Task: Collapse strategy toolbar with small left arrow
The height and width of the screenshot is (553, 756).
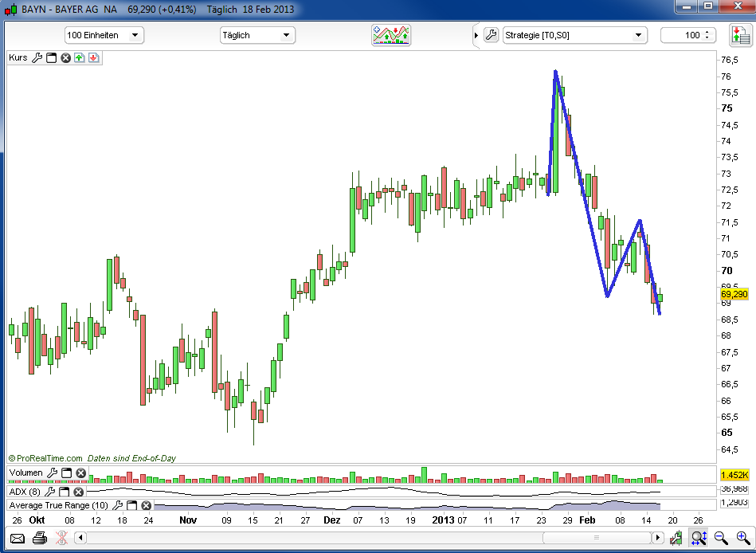Action: pyautogui.click(x=476, y=35)
